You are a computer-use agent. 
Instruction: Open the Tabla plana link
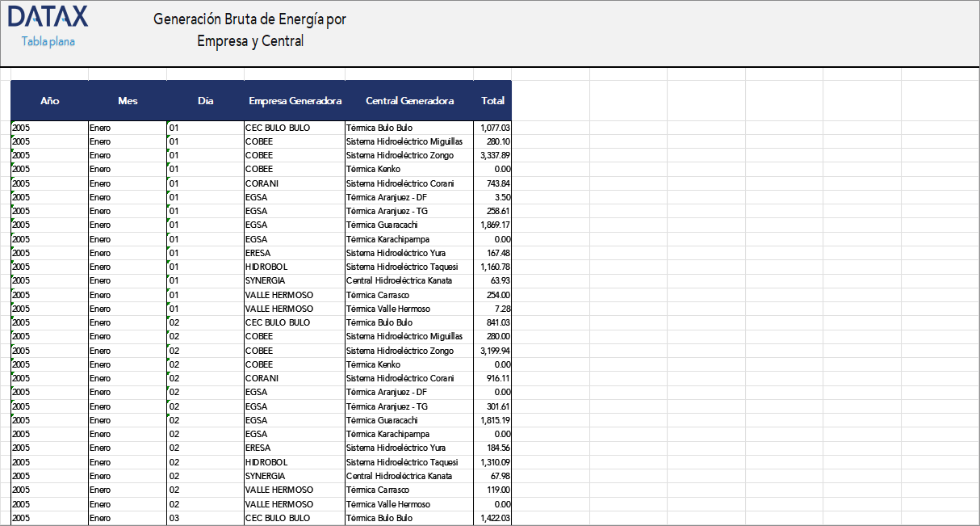click(48, 41)
